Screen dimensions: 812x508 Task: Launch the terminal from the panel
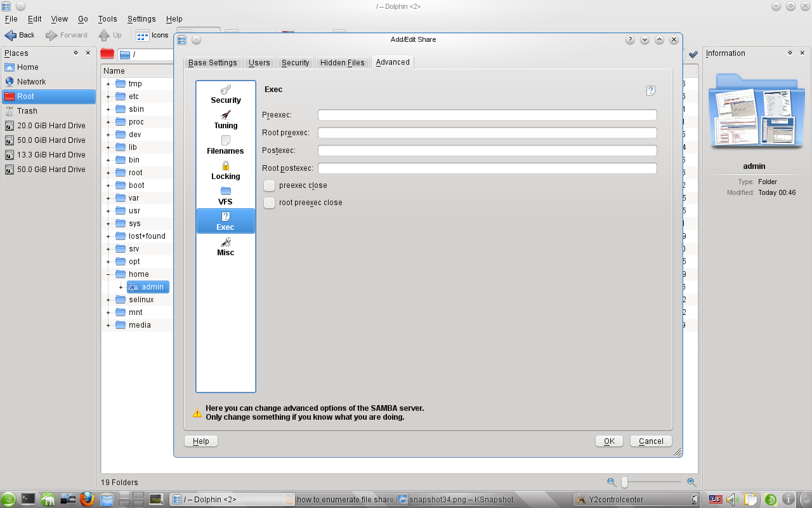(29, 500)
